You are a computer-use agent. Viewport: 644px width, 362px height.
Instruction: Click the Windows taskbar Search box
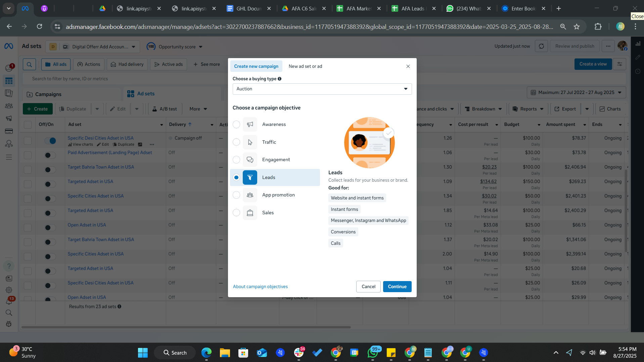pos(175,353)
